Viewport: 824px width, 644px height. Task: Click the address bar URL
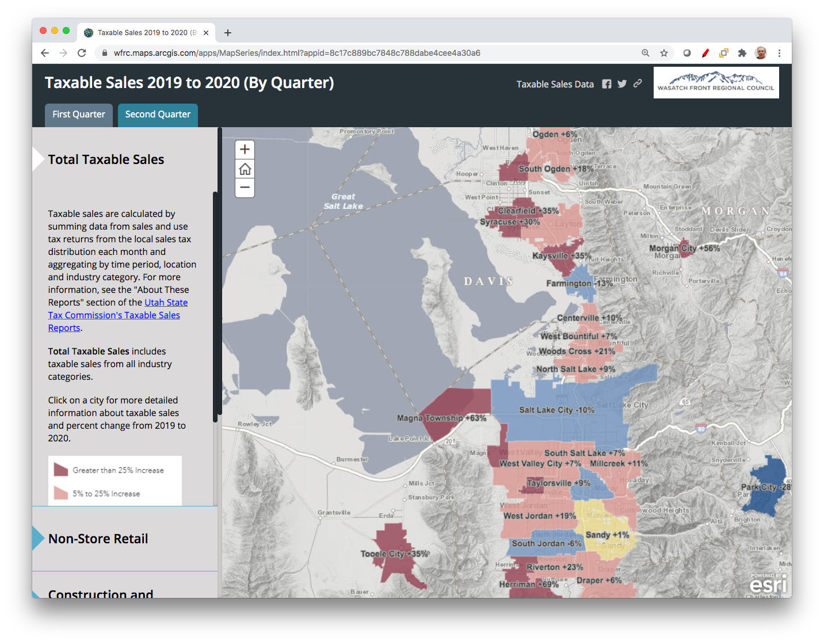pyautogui.click(x=297, y=53)
